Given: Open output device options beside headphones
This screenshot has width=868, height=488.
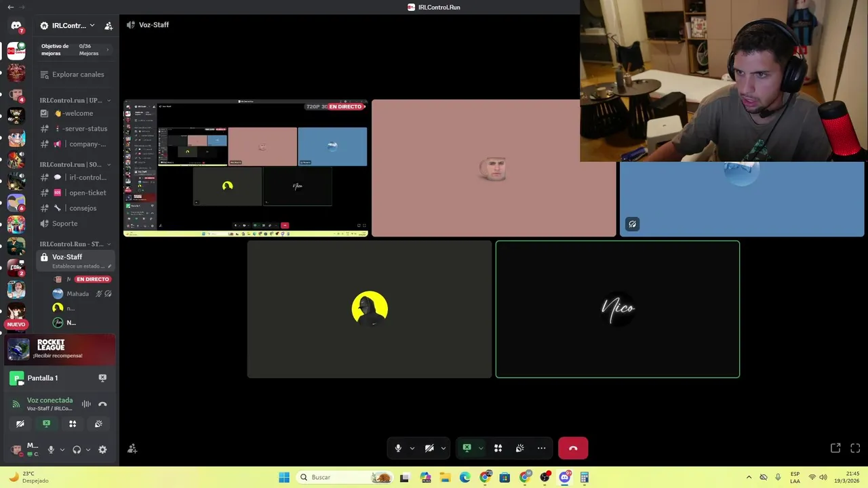Looking at the screenshot, I should [x=88, y=449].
